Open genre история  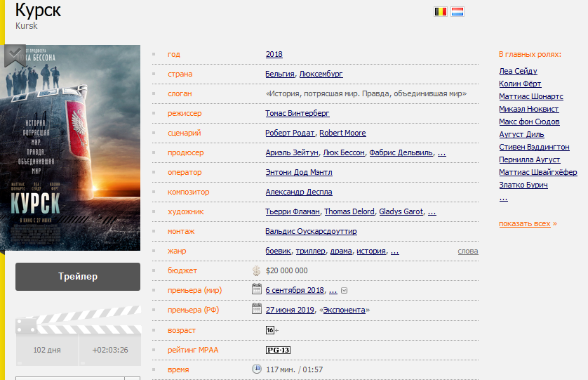click(x=371, y=251)
